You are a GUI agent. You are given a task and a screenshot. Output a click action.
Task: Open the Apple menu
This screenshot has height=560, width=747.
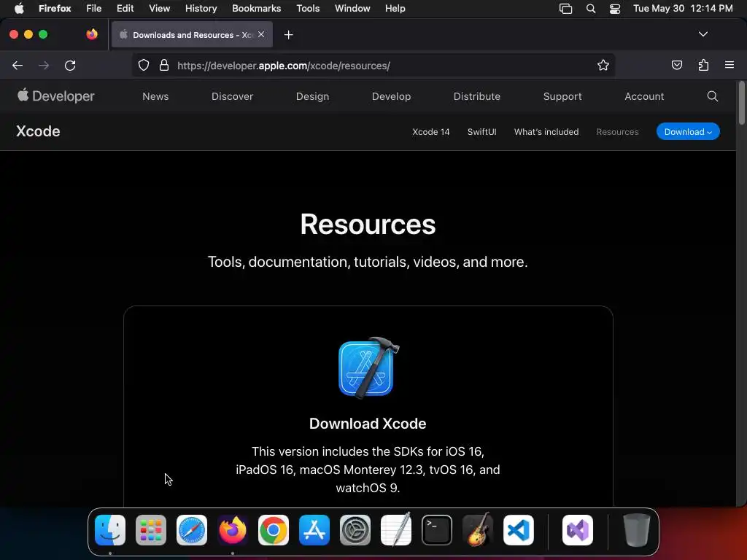click(19, 8)
